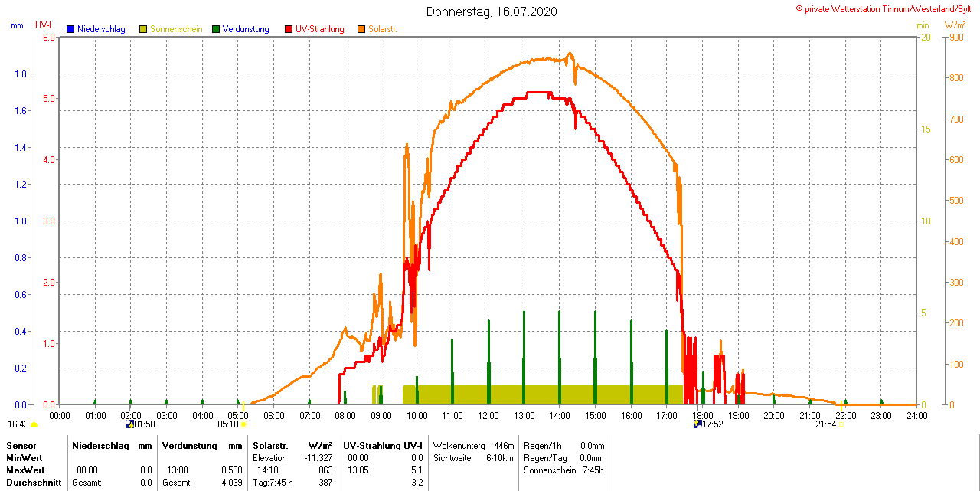Click the 3.2 UV average value
Image resolution: width=980 pixels, height=491 pixels.
click(416, 483)
